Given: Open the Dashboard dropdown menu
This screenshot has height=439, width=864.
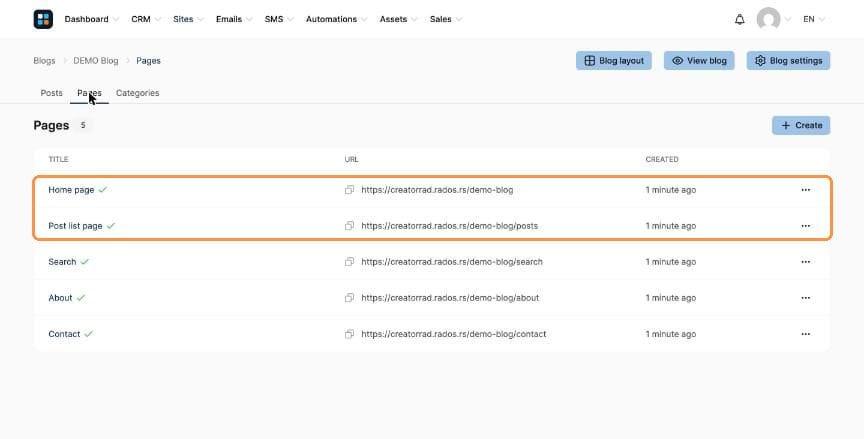Looking at the screenshot, I should 91,19.
